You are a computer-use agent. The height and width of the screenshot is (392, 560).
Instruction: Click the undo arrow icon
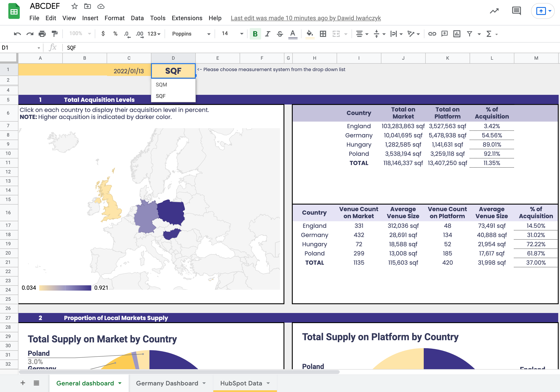pos(17,34)
